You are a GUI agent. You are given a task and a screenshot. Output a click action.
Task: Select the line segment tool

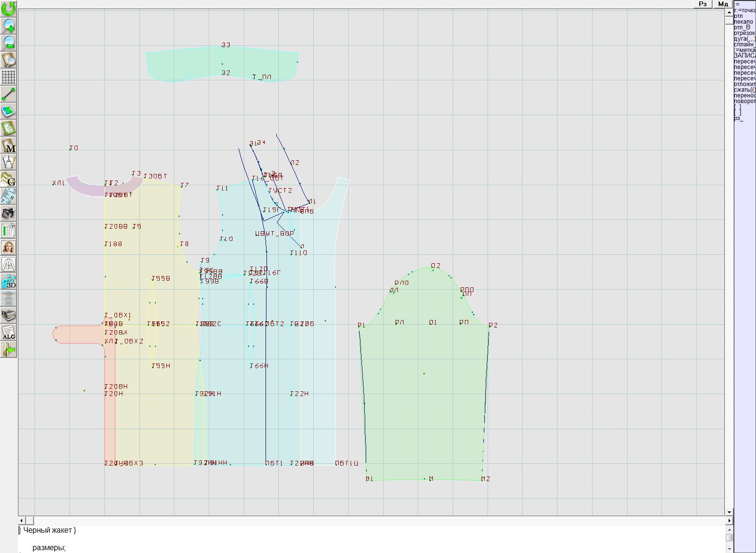click(9, 94)
